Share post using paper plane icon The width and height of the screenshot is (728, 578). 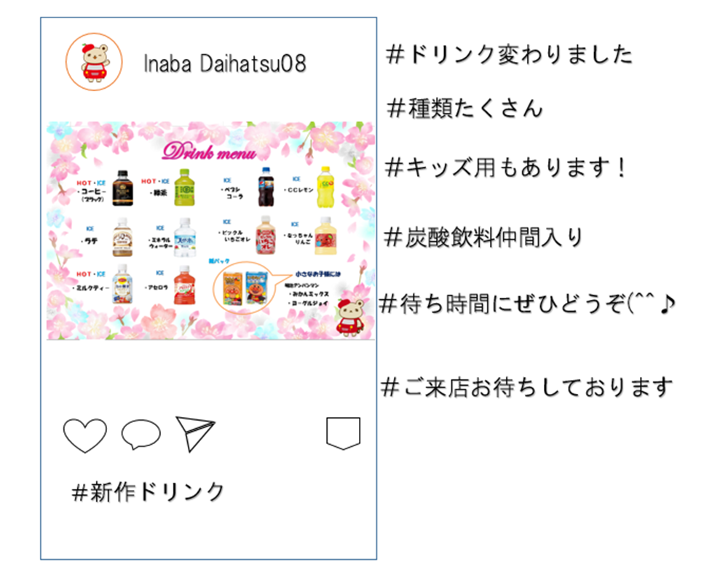click(195, 434)
